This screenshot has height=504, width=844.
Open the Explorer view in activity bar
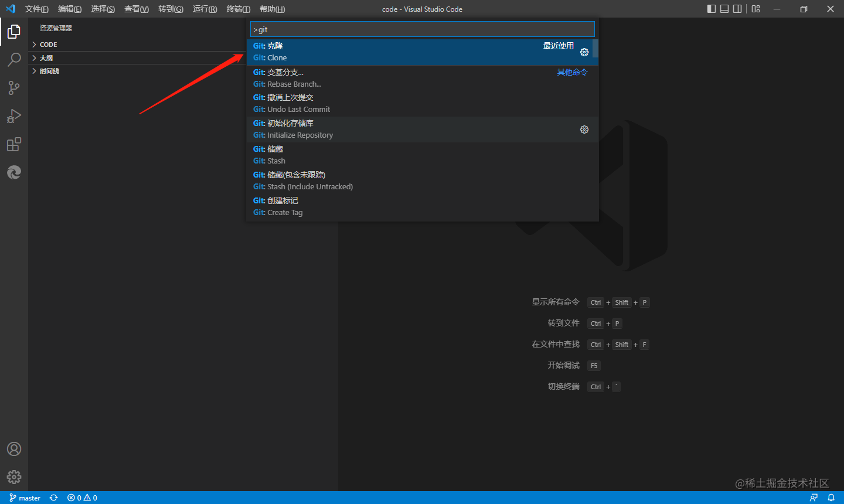click(x=14, y=32)
